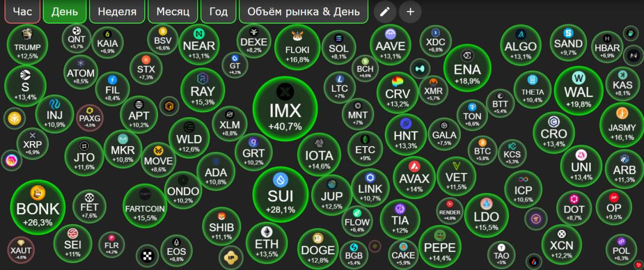Open the red XAUT -4,6% bubble

click(21, 249)
